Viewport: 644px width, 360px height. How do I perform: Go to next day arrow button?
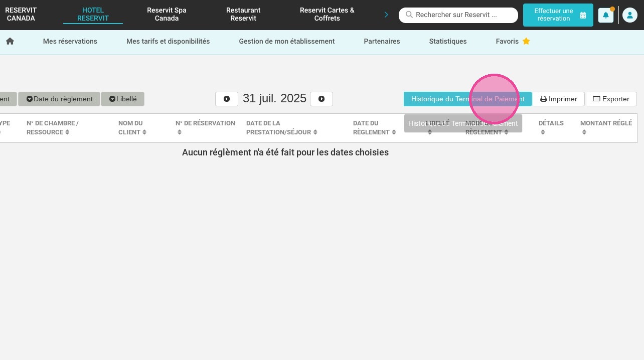(x=321, y=99)
